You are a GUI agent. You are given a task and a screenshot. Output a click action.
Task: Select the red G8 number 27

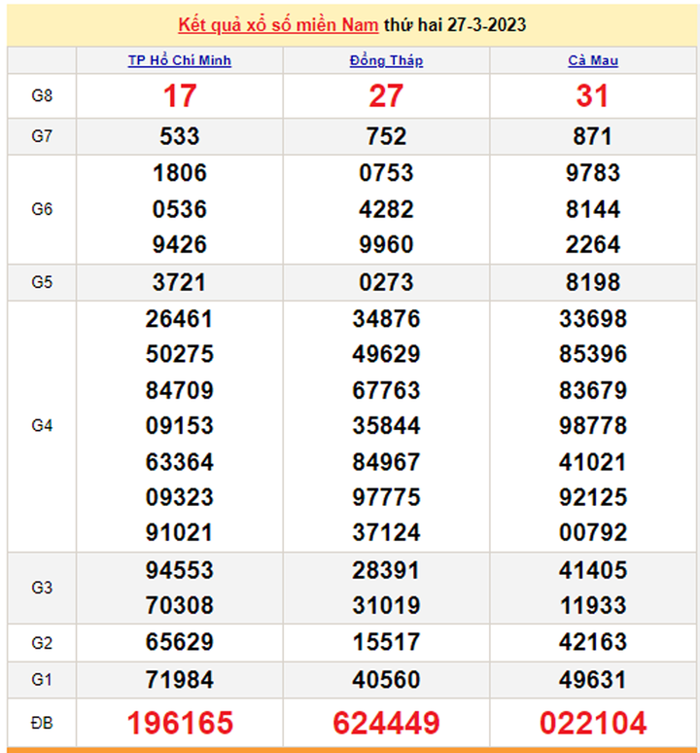pos(386,95)
